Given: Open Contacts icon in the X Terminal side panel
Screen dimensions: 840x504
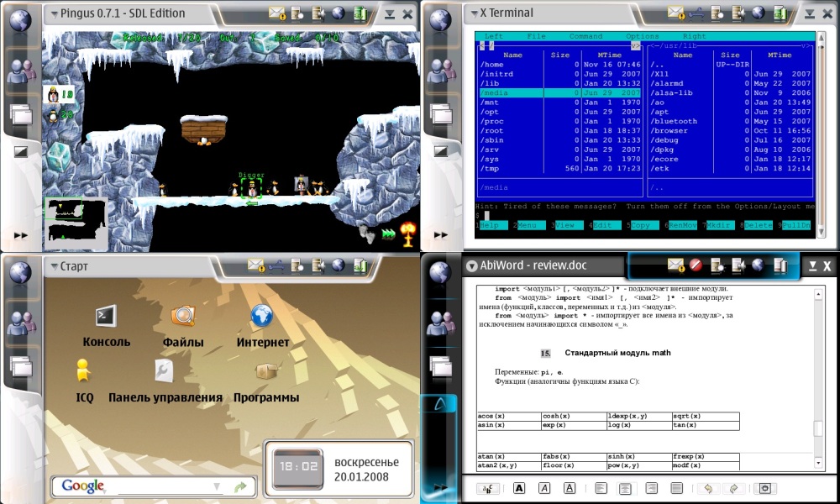Looking at the screenshot, I should pos(441,71).
